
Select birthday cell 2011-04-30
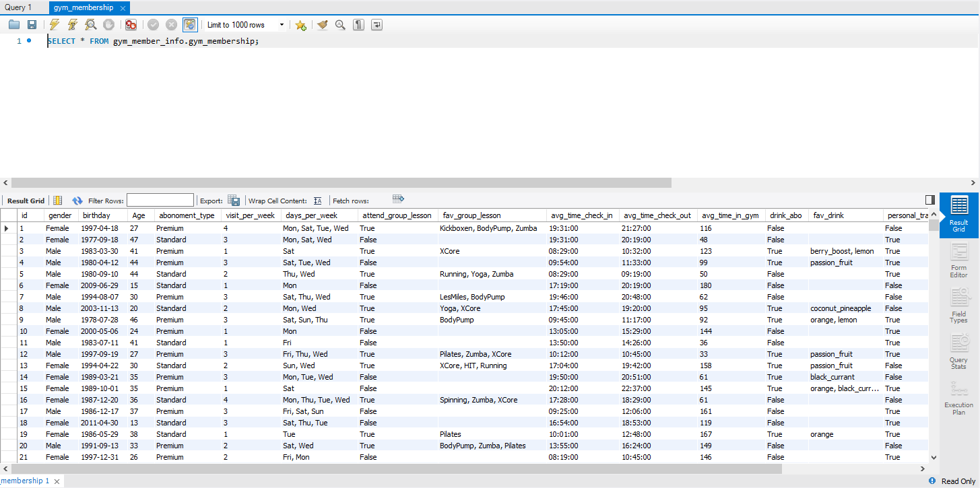(x=102, y=423)
